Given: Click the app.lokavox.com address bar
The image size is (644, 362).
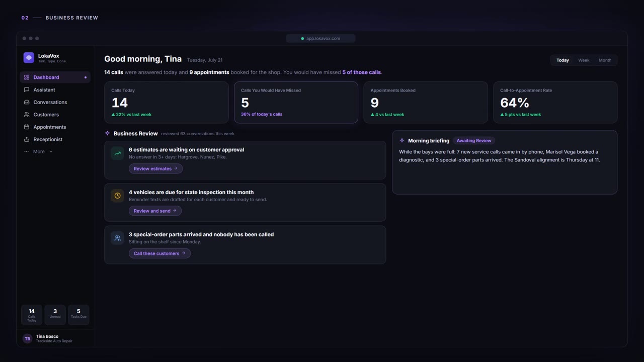Looking at the screenshot, I should pos(320,38).
